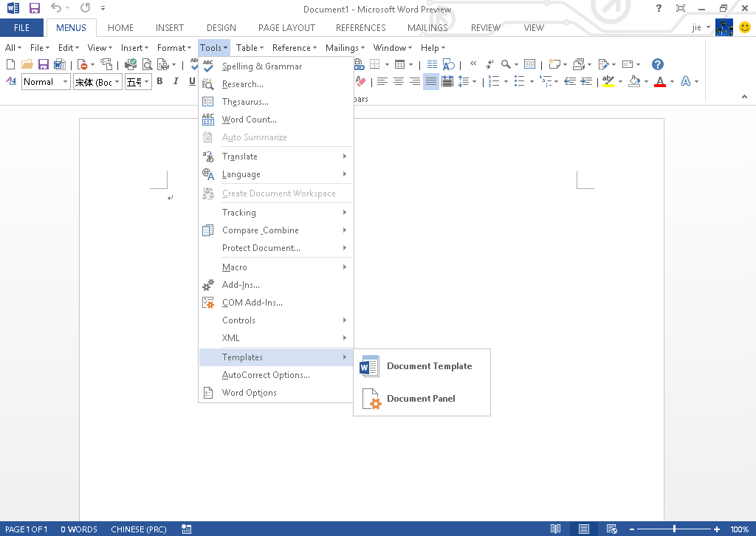Create a new blank document icon
The image size is (756, 536).
click(x=10, y=64)
